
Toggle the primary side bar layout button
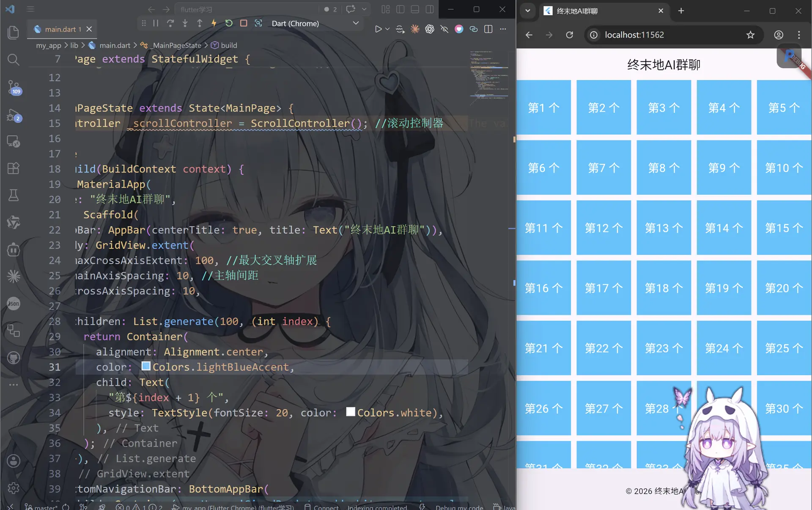[401, 9]
